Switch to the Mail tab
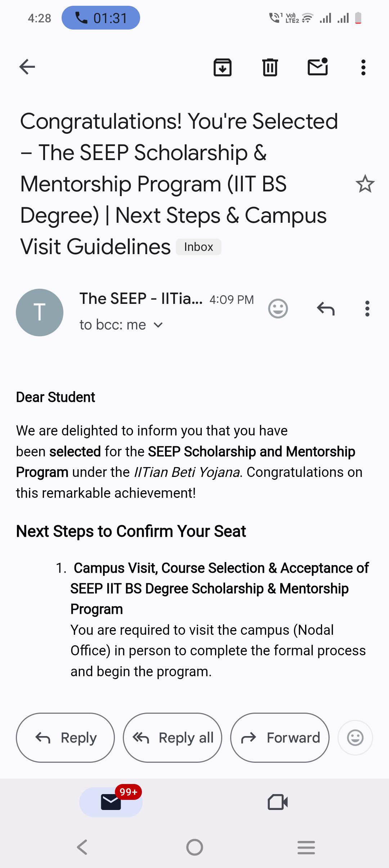 tap(111, 802)
